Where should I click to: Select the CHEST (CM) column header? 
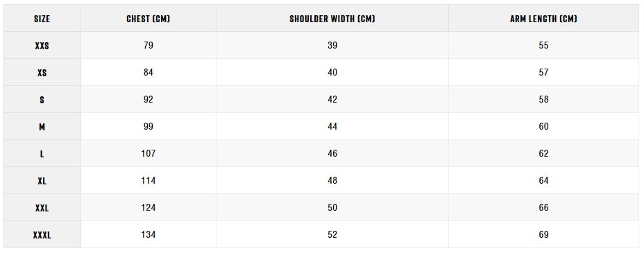[x=149, y=19]
